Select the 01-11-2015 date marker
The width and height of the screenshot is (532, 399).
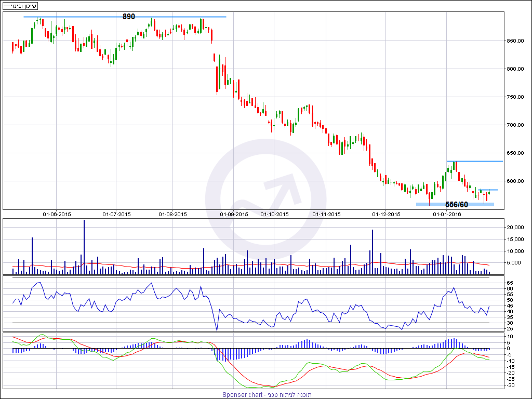(x=327, y=214)
